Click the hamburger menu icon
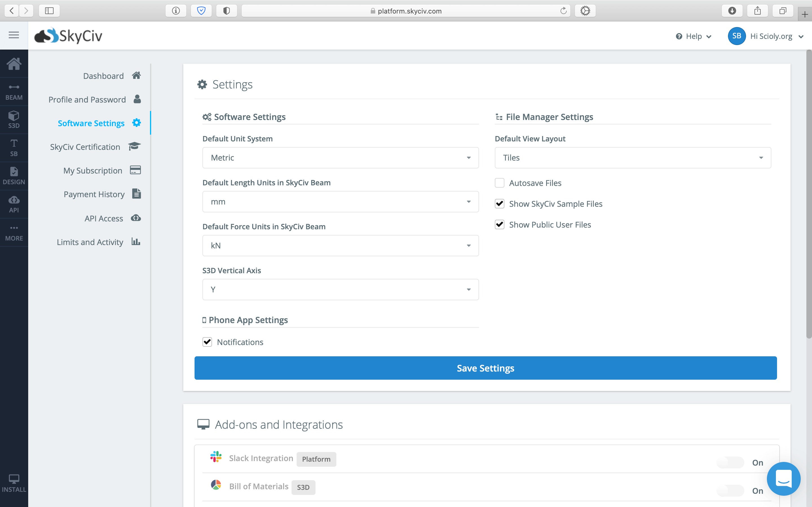812x507 pixels. (x=14, y=35)
